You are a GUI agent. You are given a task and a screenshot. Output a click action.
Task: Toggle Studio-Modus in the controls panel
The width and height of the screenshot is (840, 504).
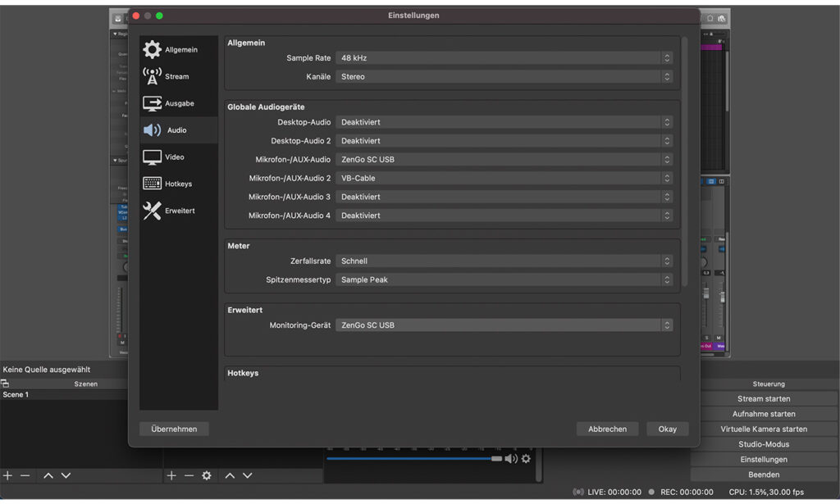[x=764, y=444]
